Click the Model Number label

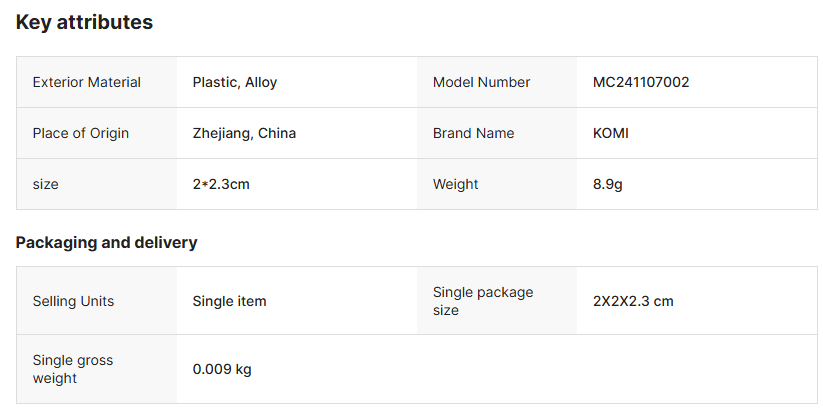click(481, 82)
